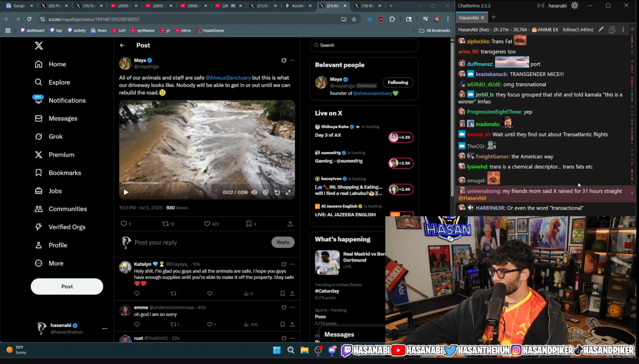
Task: Open a new browser tab
Action: coord(391,6)
